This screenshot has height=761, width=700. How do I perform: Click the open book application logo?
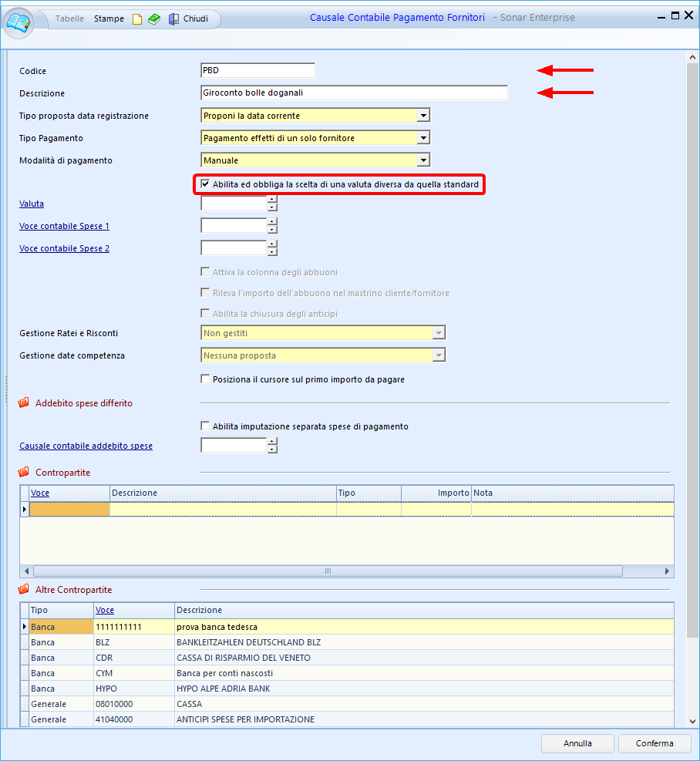pos(19,22)
